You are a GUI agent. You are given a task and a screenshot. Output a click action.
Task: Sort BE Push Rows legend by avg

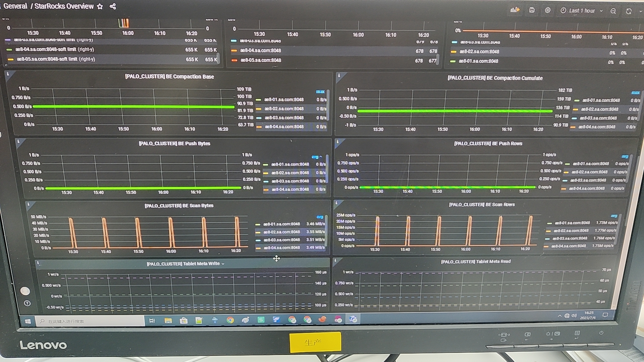[x=625, y=157]
